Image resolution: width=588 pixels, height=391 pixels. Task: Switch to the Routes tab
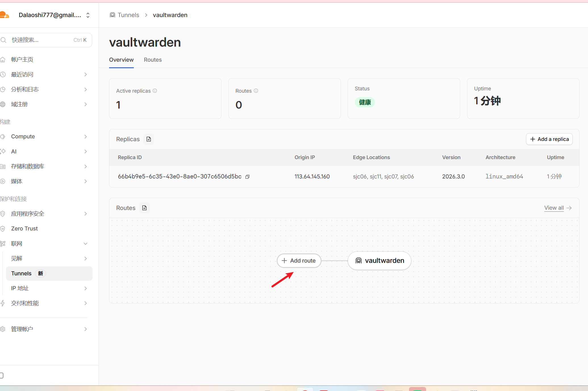click(153, 60)
